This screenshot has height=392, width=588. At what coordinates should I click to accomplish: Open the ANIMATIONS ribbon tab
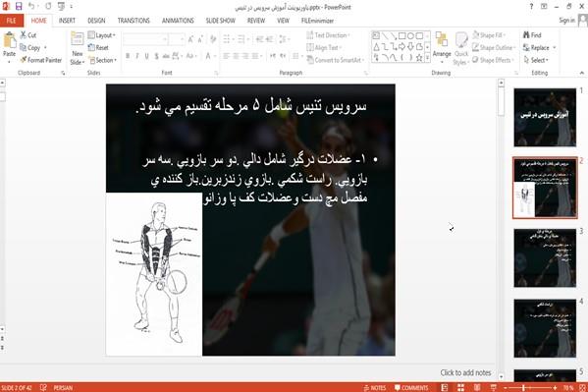tap(178, 21)
